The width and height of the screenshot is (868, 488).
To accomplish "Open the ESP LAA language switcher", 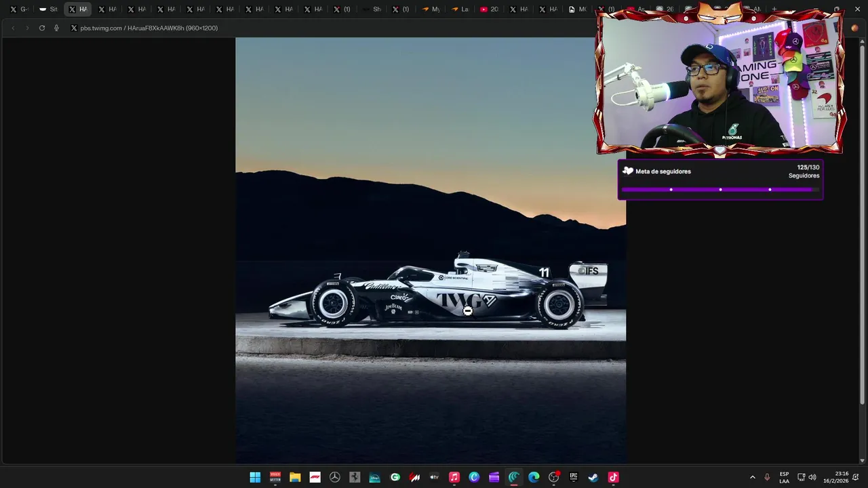I will point(784,477).
